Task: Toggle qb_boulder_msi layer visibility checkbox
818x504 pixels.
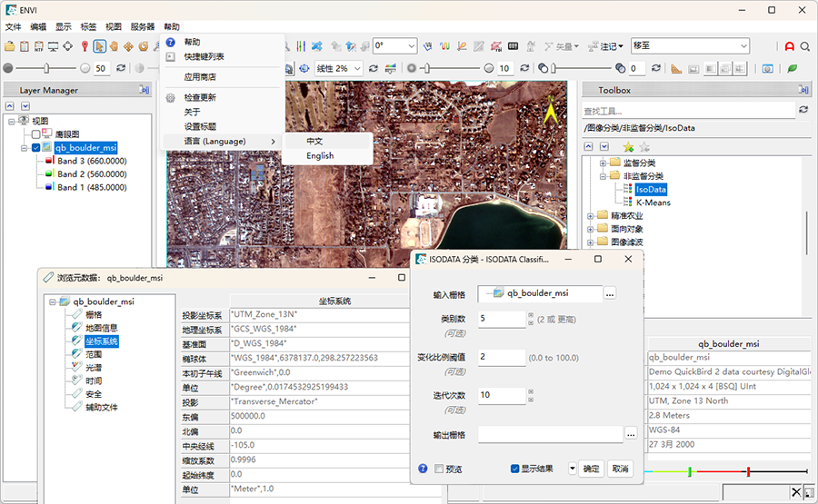Action: pos(36,147)
